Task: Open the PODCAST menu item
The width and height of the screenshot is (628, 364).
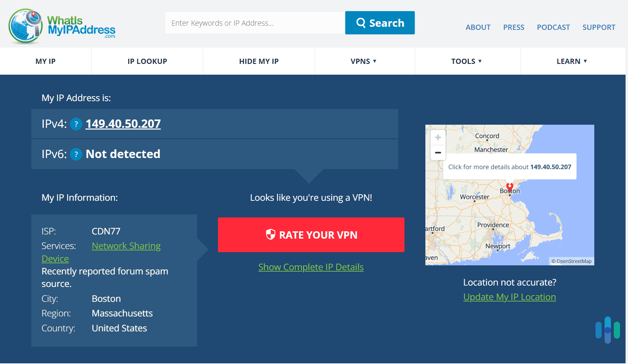Action: (553, 27)
